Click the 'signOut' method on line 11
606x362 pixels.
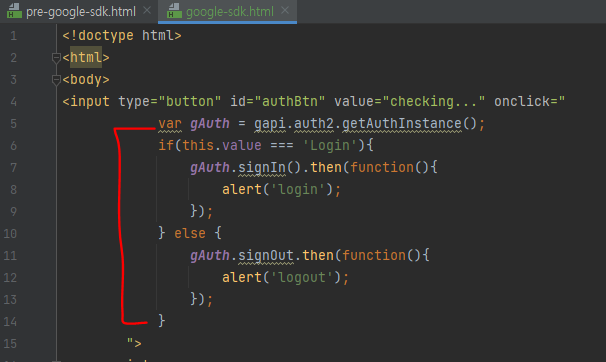266,256
